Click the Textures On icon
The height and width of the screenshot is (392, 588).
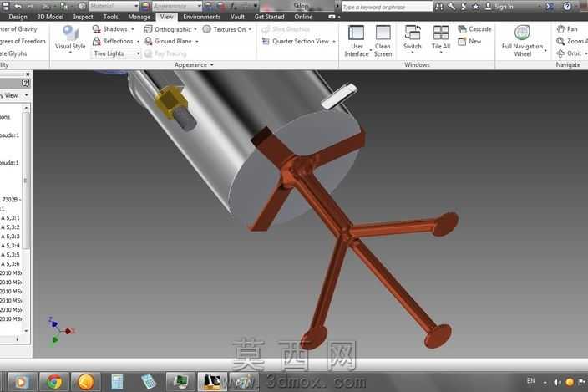point(206,29)
